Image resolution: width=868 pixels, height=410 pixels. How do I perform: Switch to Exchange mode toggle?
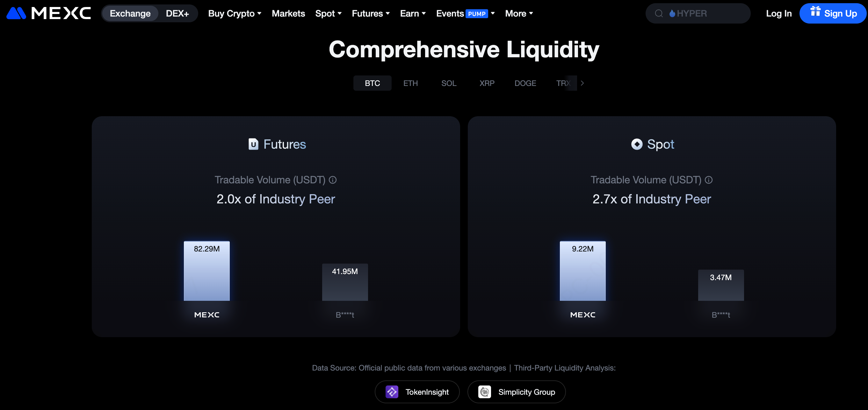130,13
